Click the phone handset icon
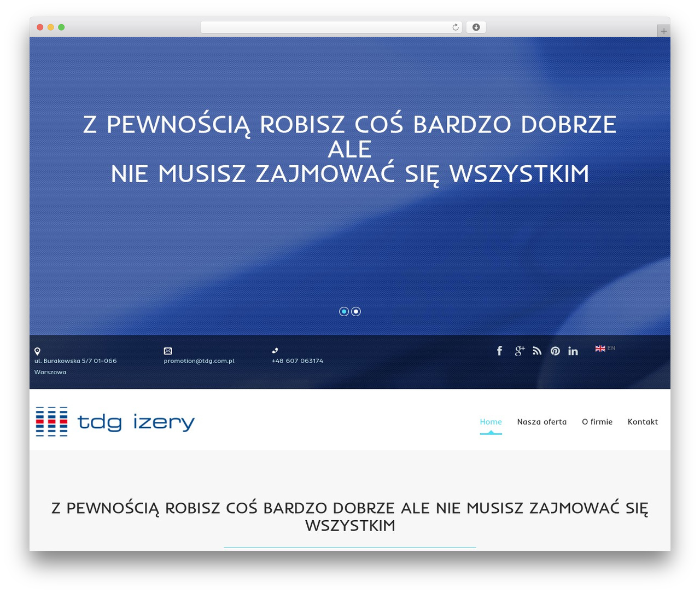This screenshot has width=700, height=593. pos(275,351)
